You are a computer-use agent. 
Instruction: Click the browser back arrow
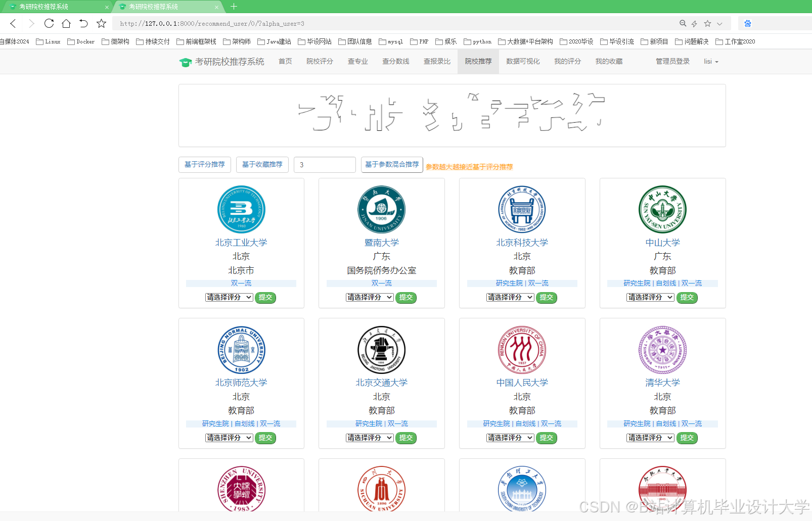click(13, 23)
